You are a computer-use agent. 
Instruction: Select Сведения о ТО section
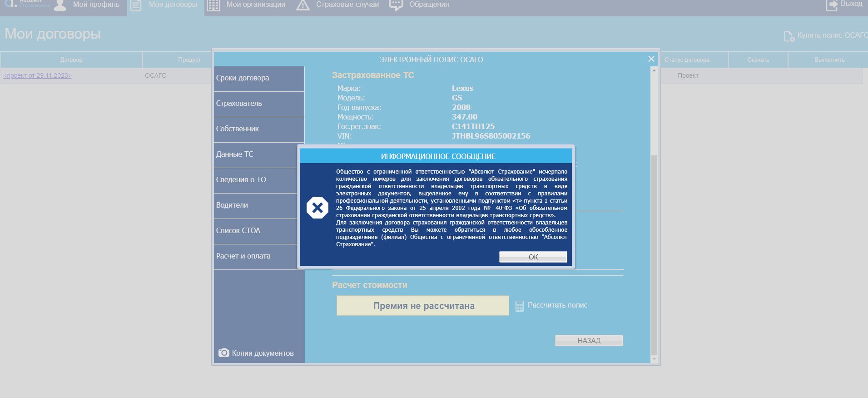coord(256,180)
